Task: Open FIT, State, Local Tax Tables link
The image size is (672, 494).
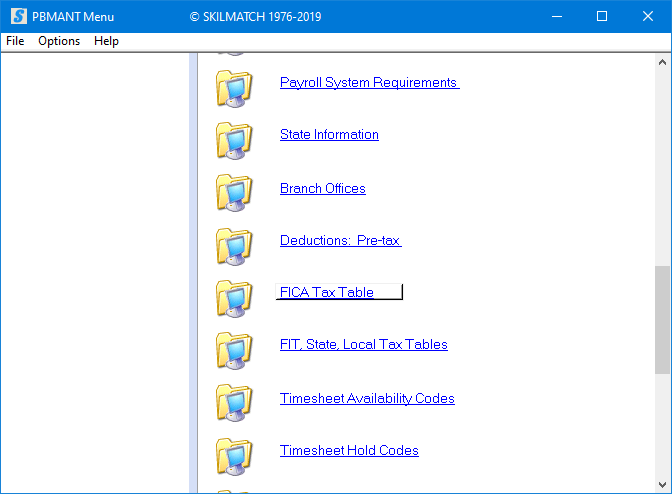Action: (x=363, y=345)
